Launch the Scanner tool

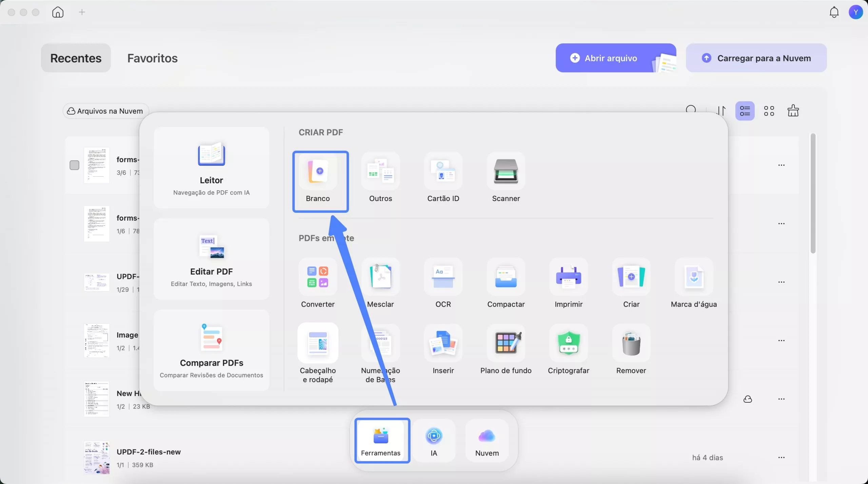(x=506, y=178)
